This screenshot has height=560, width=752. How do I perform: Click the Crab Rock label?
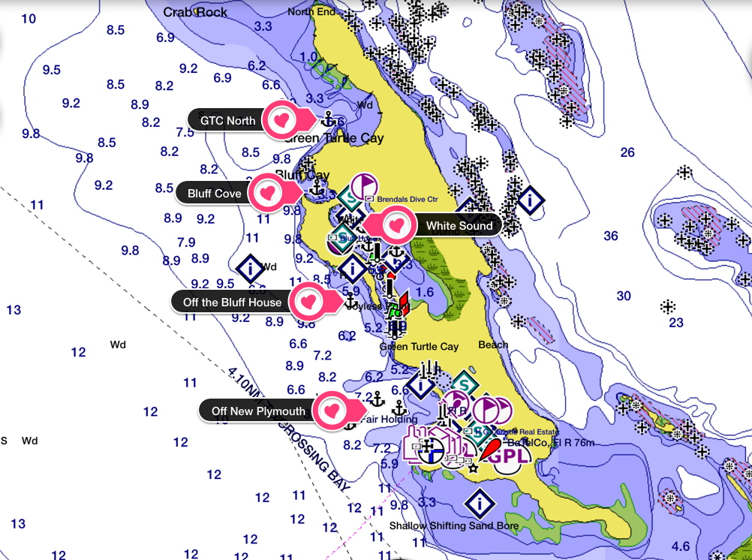tap(195, 13)
